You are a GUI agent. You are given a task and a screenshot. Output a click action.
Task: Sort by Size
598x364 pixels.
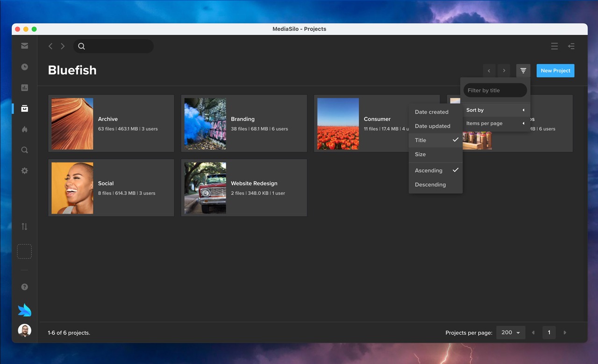point(435,154)
